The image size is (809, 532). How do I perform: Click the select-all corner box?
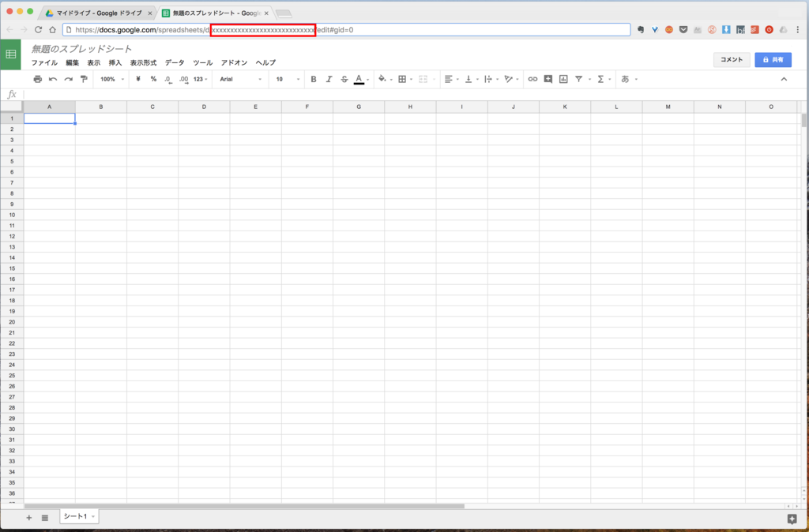[x=11, y=107]
